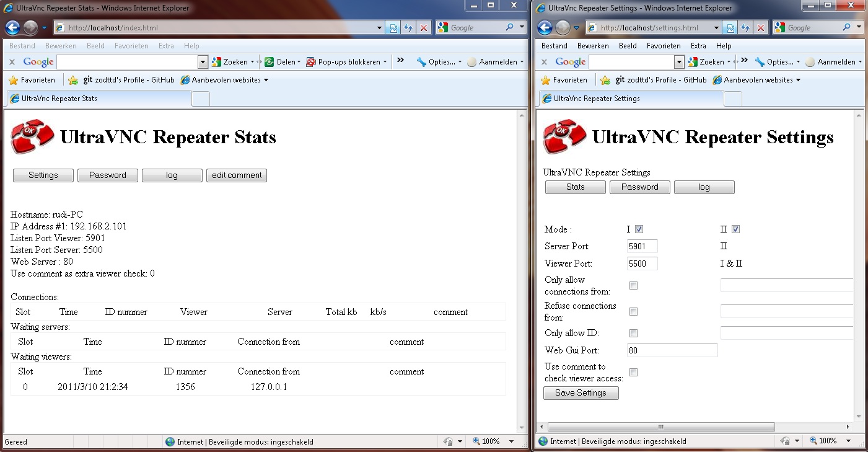
Task: Open Extra menu in Settings window
Action: pyautogui.click(x=698, y=46)
